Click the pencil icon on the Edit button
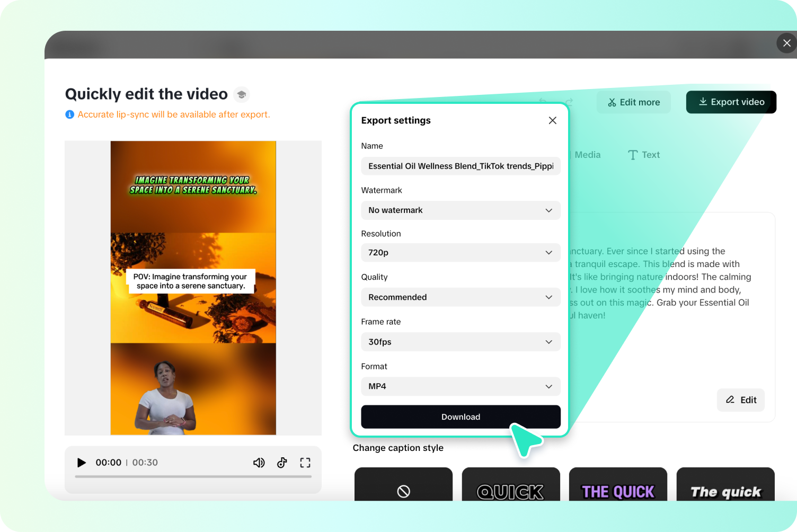 (730, 400)
